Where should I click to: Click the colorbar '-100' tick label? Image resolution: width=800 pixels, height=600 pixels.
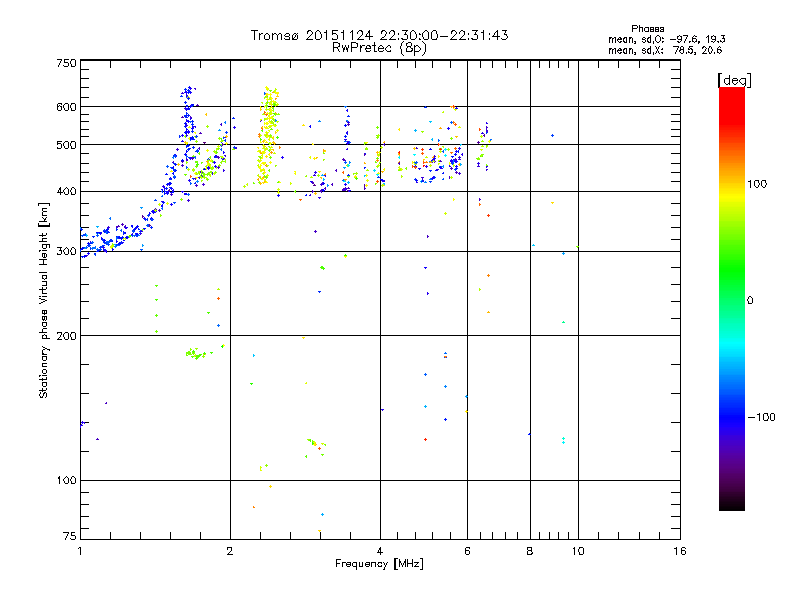coord(761,417)
